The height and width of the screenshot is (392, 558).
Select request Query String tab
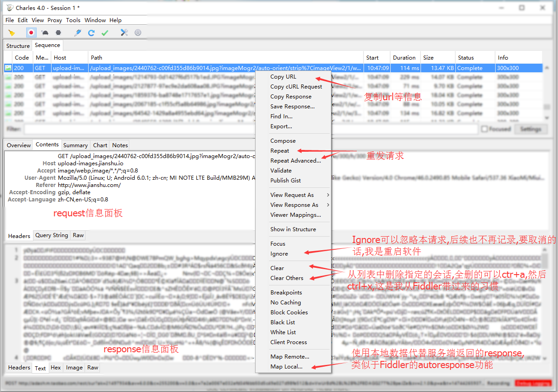[52, 235]
